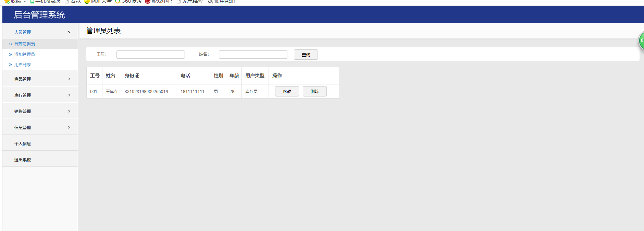Select 用户列表 submenu link
The width and height of the screenshot is (644, 231).
[x=23, y=65]
